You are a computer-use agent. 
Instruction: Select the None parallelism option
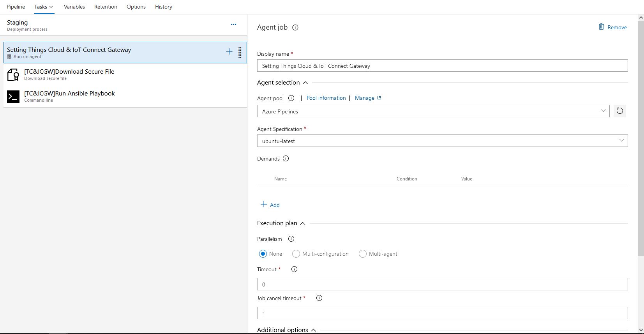(x=263, y=254)
